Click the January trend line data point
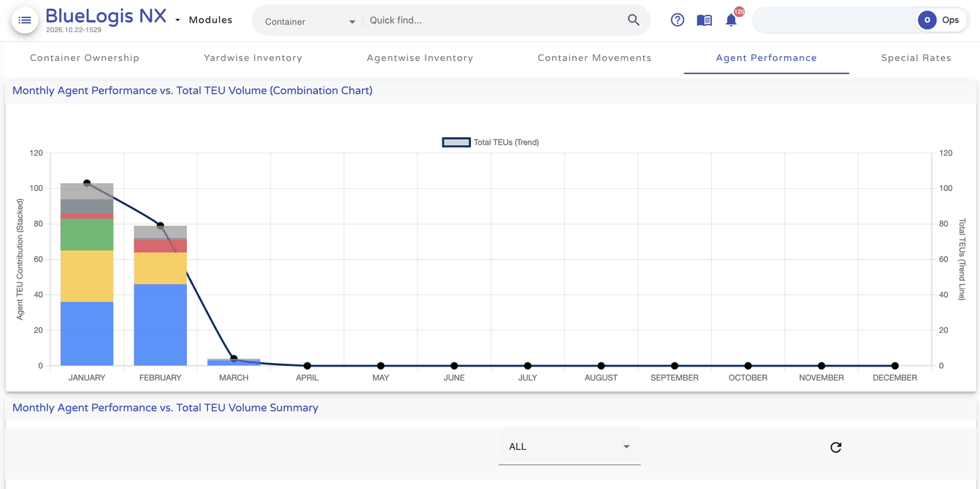Viewport: 980px width, 489px height. [x=87, y=183]
